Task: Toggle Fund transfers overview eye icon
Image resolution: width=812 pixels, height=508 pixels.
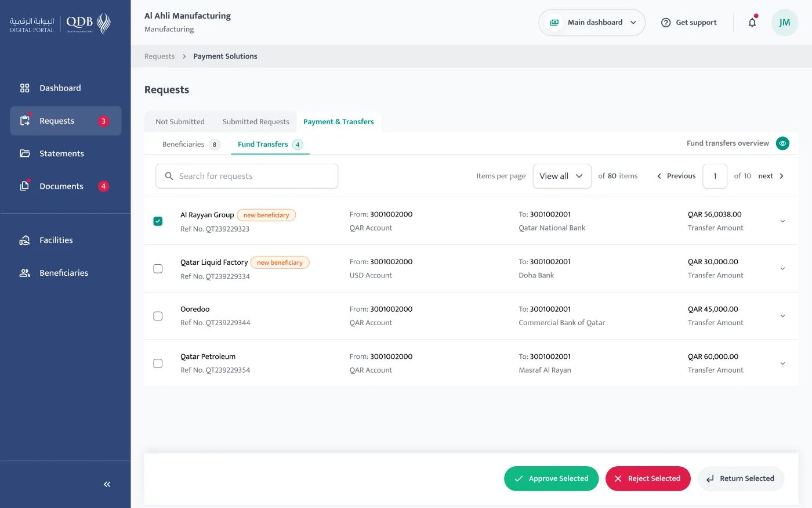Action: [782, 143]
